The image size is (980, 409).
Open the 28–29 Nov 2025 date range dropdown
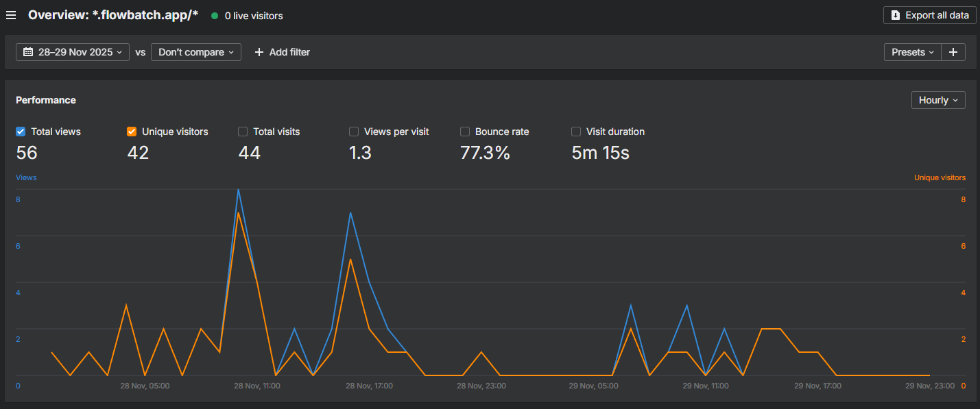coord(73,52)
